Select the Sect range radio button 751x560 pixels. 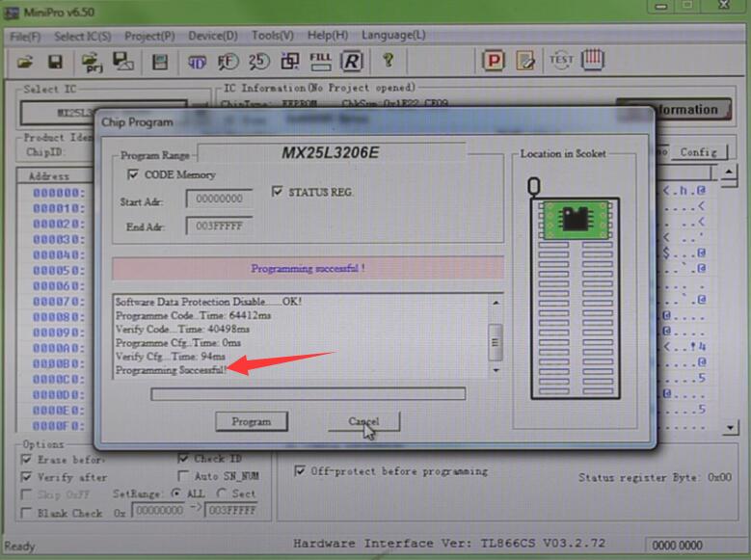222,493
